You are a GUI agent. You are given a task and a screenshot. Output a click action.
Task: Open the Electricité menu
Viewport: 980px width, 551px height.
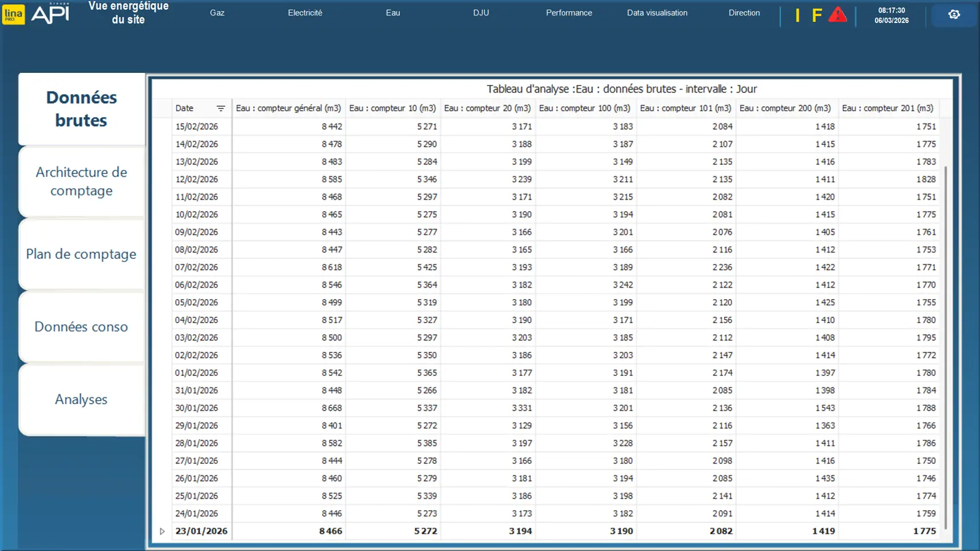[305, 13]
